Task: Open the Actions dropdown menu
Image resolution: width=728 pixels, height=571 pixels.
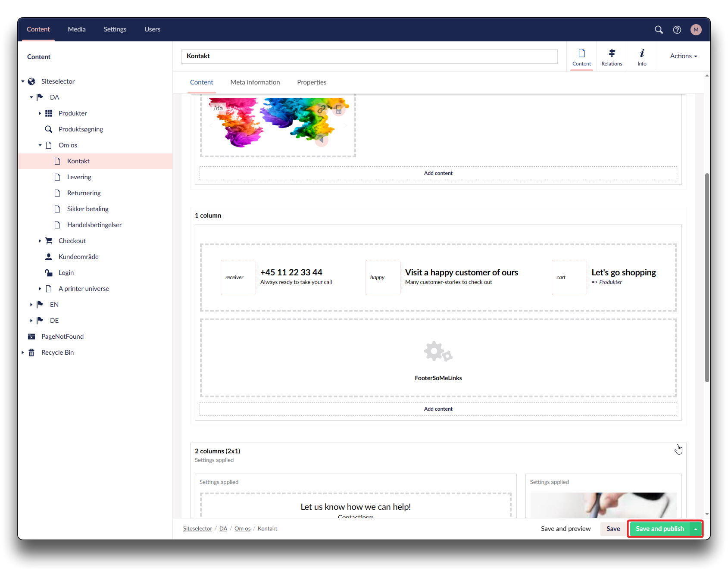Action: tap(683, 56)
